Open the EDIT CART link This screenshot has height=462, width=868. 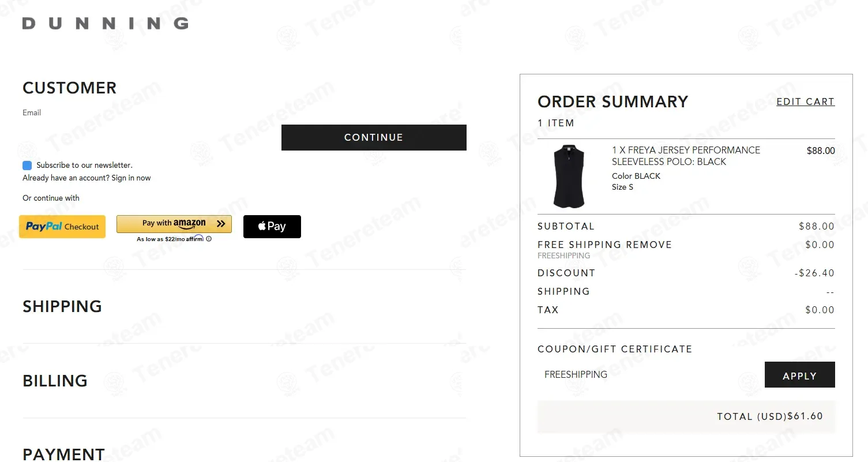click(x=805, y=102)
